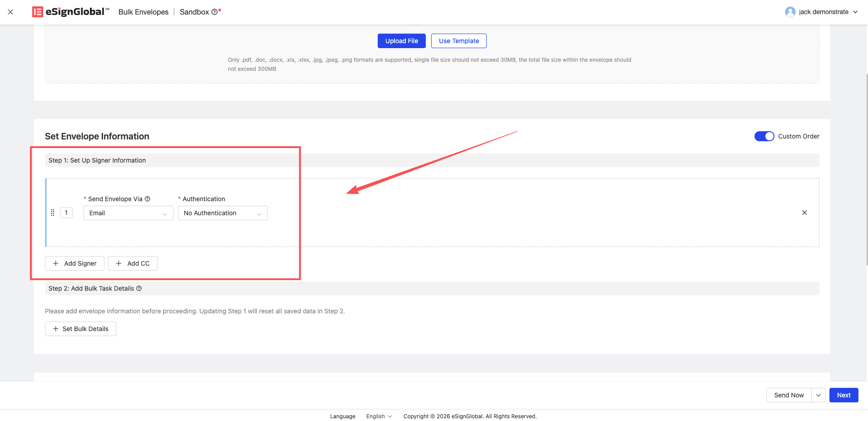Click the Upload File button
Image resolution: width=868 pixels, height=421 pixels.
pyautogui.click(x=401, y=41)
